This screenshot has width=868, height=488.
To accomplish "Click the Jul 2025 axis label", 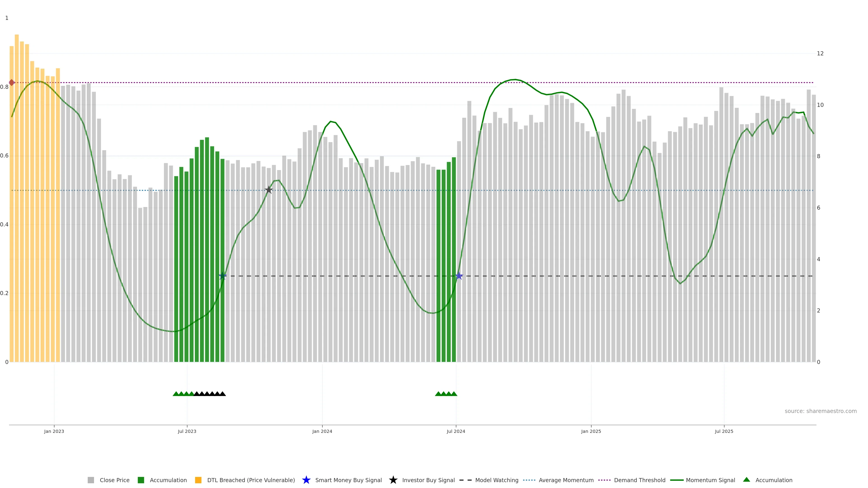I will click(x=724, y=432).
